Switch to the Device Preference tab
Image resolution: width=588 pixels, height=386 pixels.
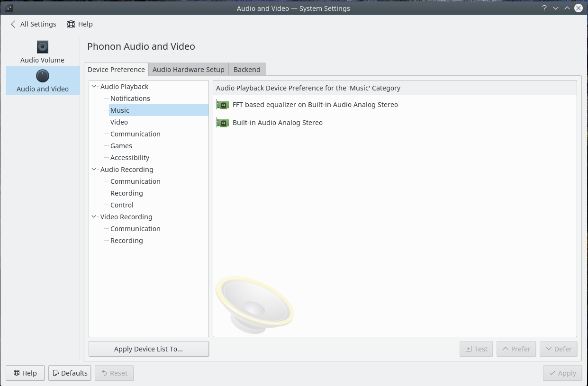(x=116, y=70)
